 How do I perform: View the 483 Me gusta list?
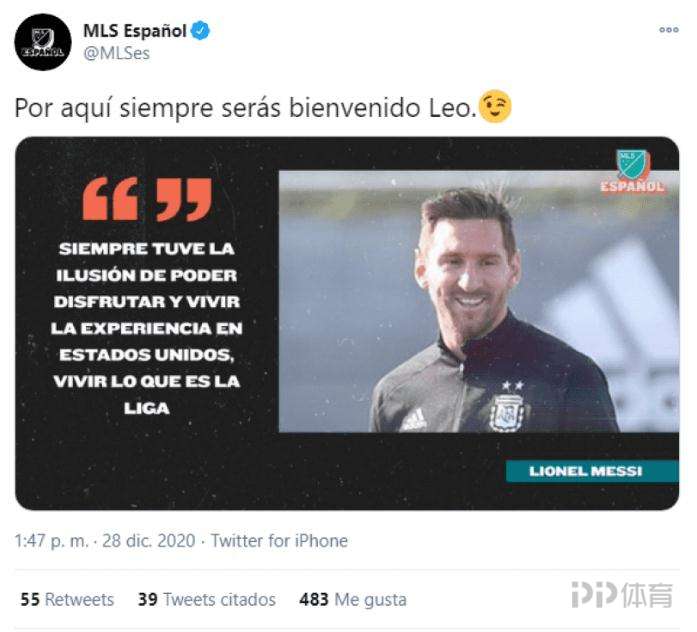(x=353, y=600)
